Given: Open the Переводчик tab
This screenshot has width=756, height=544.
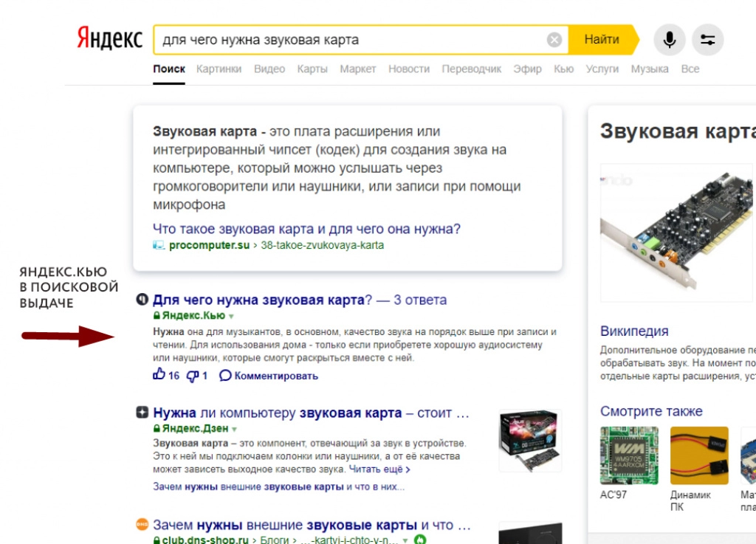Looking at the screenshot, I should [472, 69].
